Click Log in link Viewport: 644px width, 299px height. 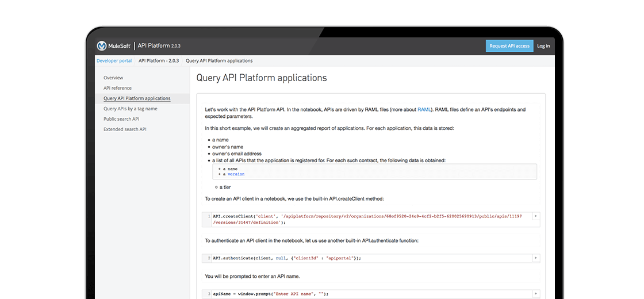tap(543, 46)
